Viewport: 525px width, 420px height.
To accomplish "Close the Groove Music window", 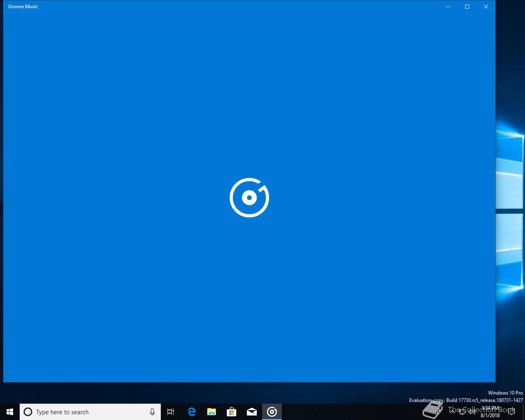I will coord(486,7).
